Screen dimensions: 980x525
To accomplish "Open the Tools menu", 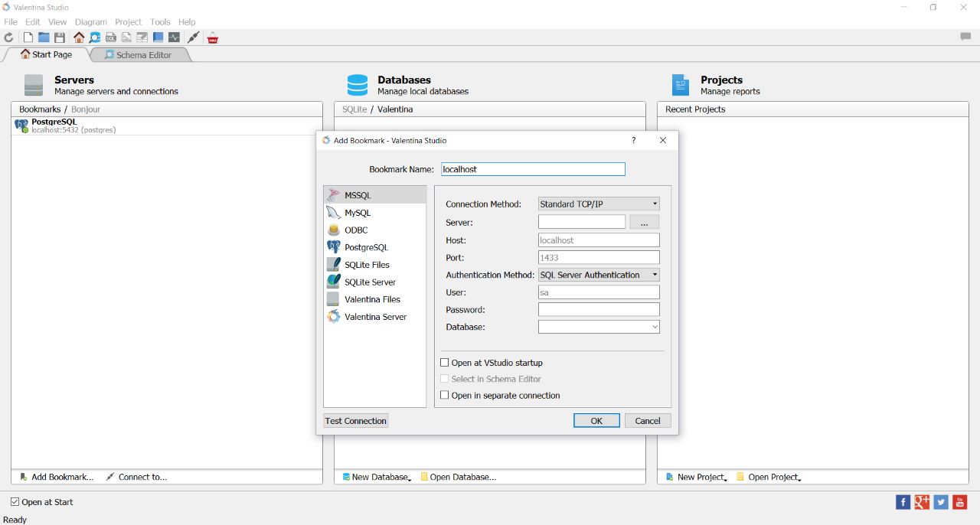I will point(160,22).
